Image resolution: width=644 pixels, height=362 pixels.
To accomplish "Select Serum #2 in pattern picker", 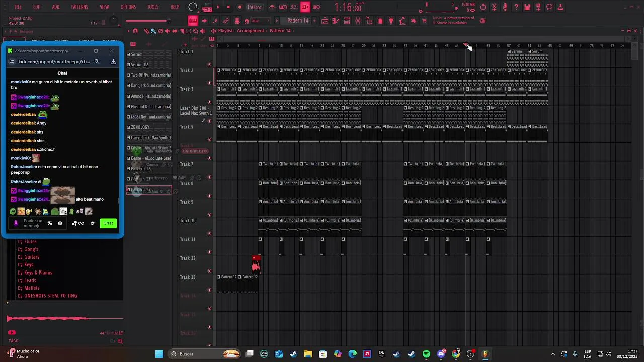I will click(x=149, y=65).
